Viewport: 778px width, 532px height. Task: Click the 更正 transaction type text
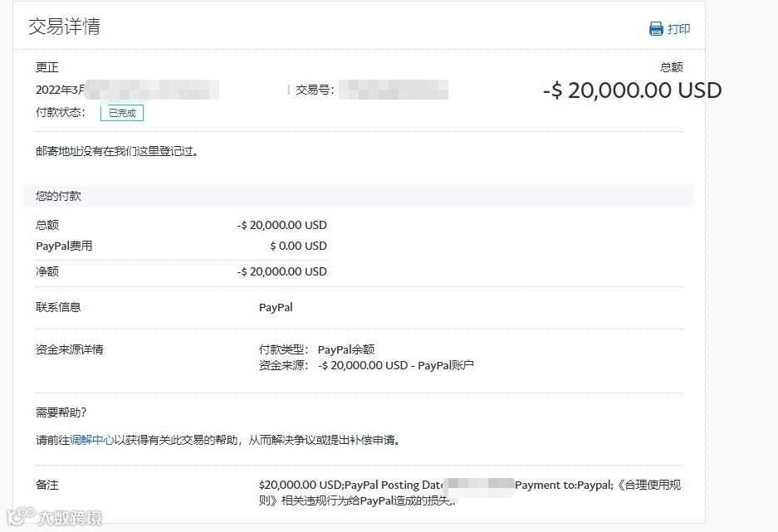pos(47,67)
